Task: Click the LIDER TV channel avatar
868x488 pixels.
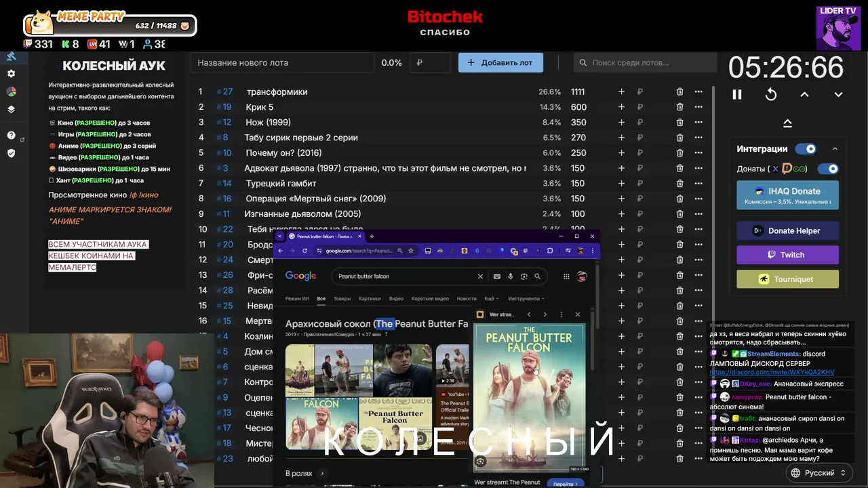Action: [838, 28]
